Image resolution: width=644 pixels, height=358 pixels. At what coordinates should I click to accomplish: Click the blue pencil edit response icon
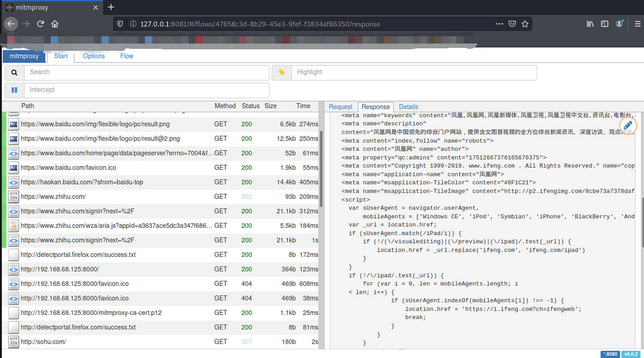tap(628, 125)
